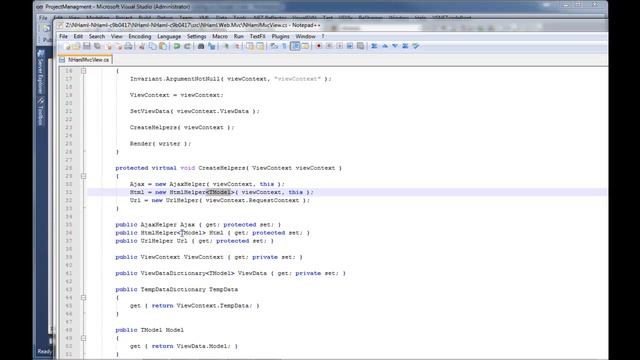Select the NHamlMvcView.cs document tab

pos(86,60)
